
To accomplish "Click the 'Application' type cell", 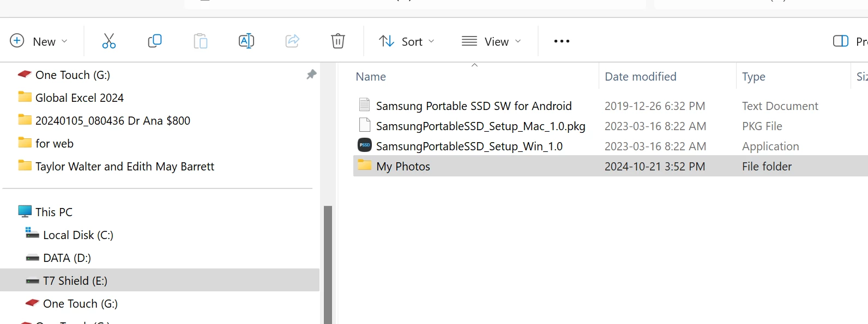I will pos(770,146).
